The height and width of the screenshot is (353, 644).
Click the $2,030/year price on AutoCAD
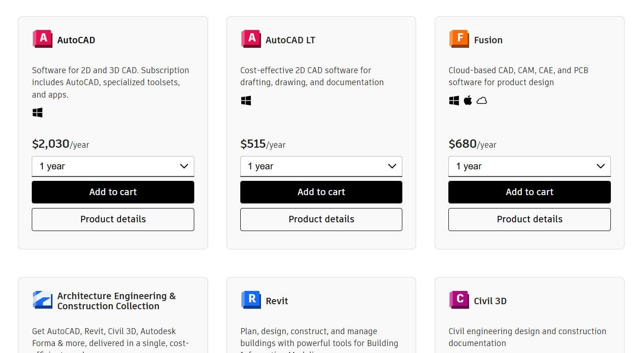pyautogui.click(x=60, y=144)
